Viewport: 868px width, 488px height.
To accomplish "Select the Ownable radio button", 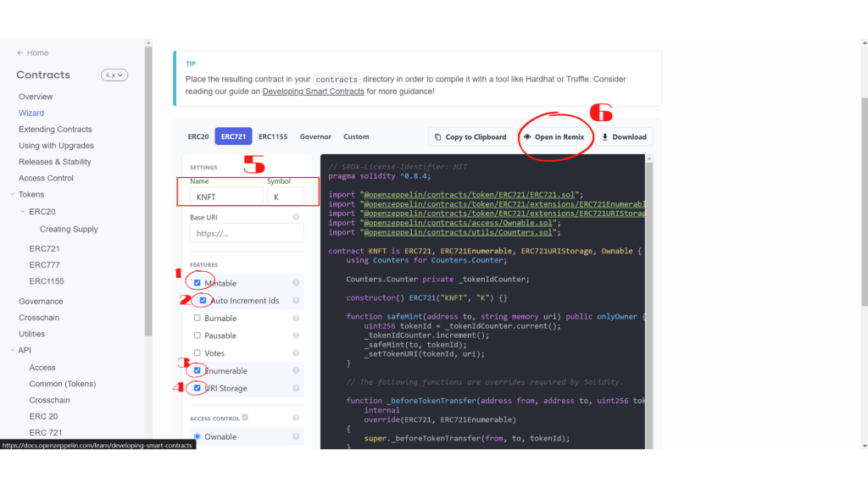I will pos(197,436).
